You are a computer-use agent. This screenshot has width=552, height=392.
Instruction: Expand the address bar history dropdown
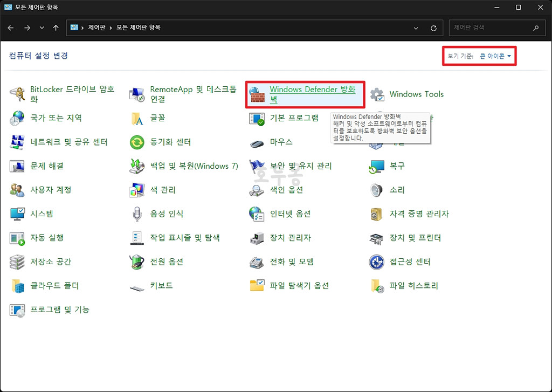tap(416, 28)
